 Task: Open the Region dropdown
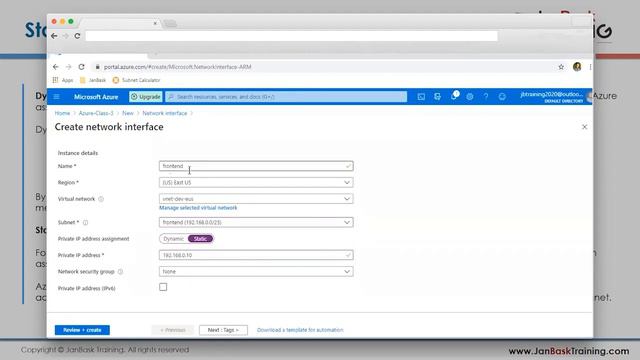coord(256,182)
